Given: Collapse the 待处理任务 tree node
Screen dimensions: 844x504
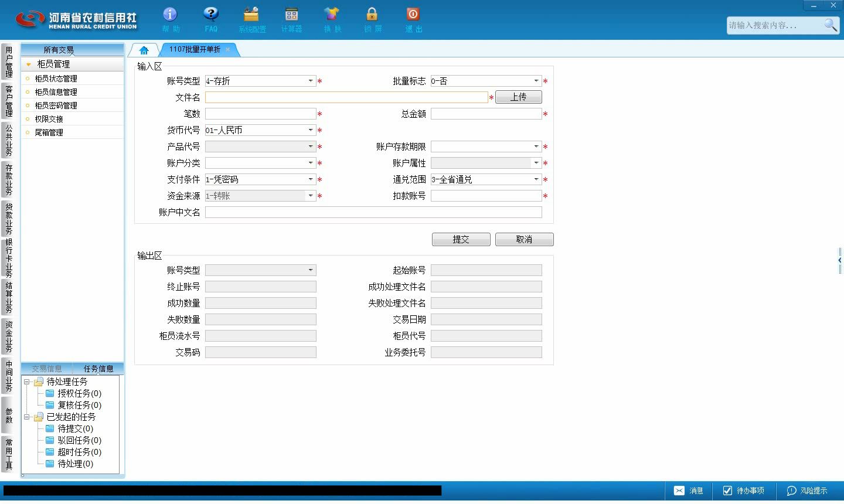Looking at the screenshot, I should click(x=26, y=382).
